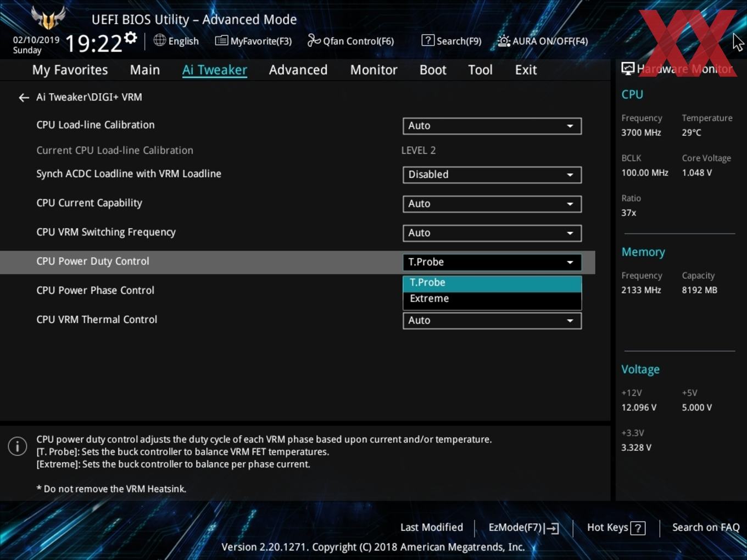This screenshot has width=747, height=560.
Task: Click BCLK 100.00 MHz value
Action: pyautogui.click(x=645, y=172)
